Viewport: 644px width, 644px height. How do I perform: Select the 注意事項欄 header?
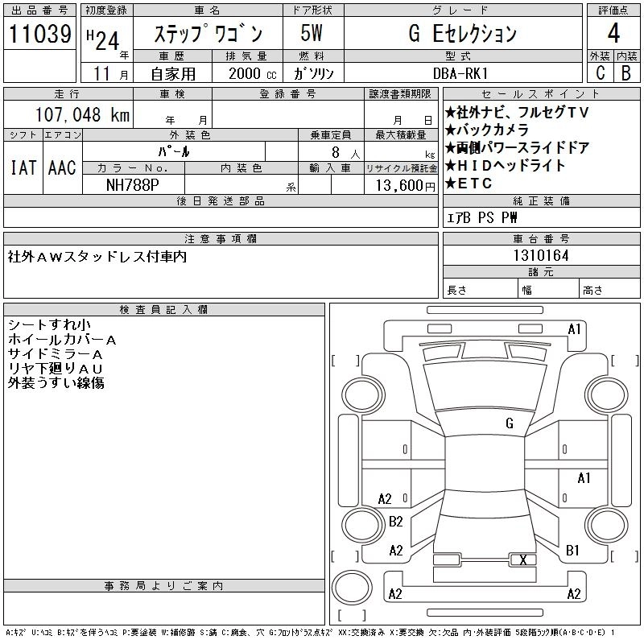click(221, 238)
